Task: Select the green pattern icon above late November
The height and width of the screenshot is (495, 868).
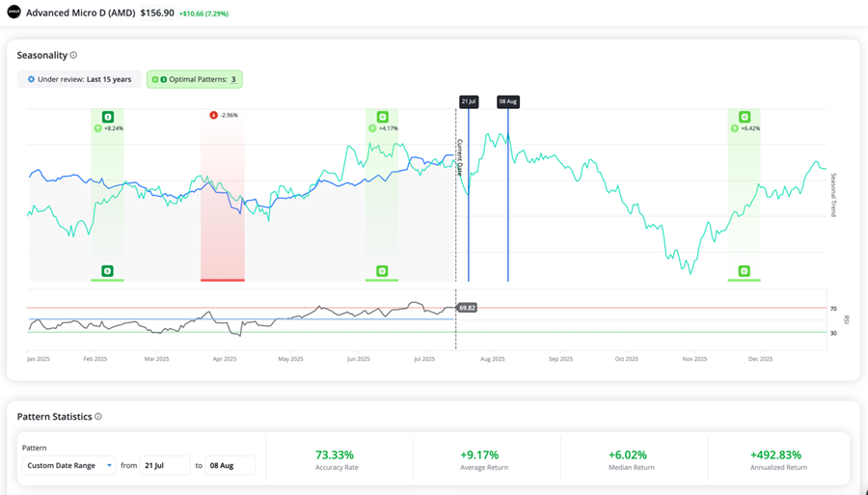Action: coord(745,116)
